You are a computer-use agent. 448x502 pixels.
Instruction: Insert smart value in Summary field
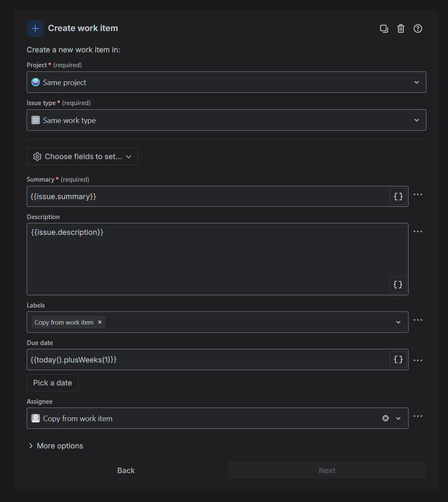[398, 196]
